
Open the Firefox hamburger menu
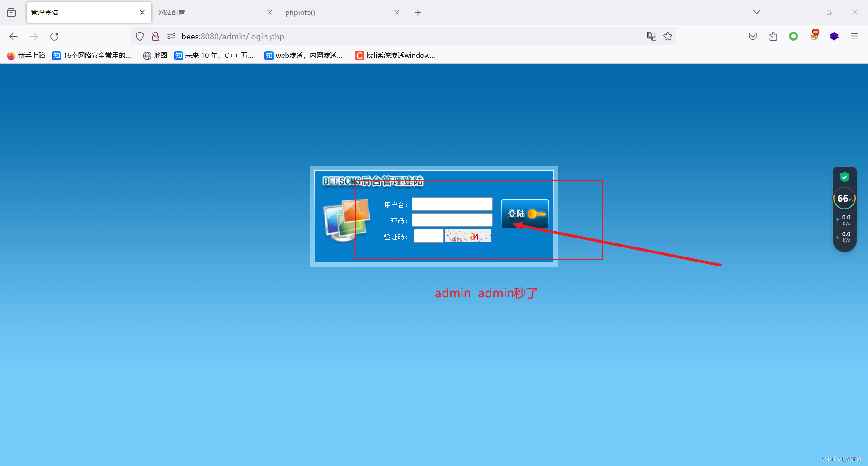click(854, 37)
